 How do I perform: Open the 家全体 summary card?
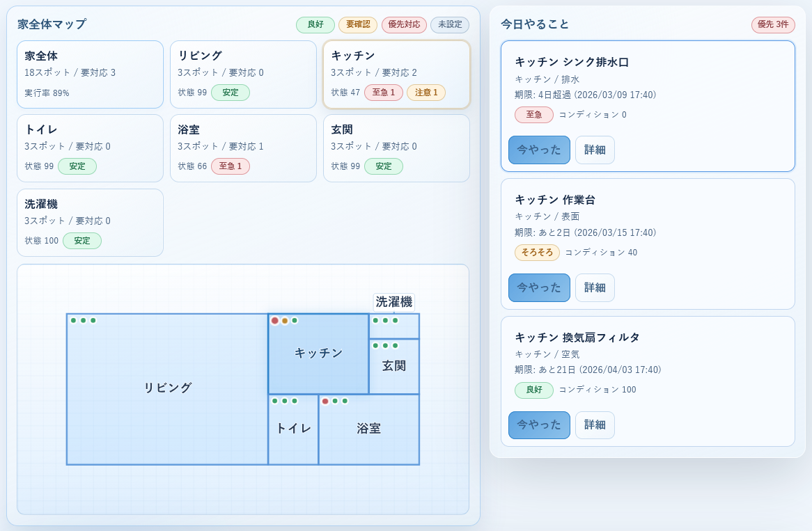tap(90, 74)
